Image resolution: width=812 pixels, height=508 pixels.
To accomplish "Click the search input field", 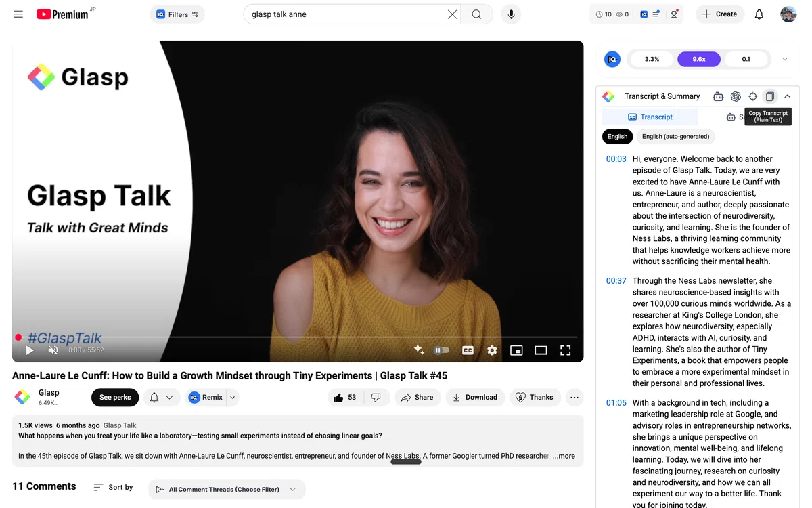I will pos(345,14).
